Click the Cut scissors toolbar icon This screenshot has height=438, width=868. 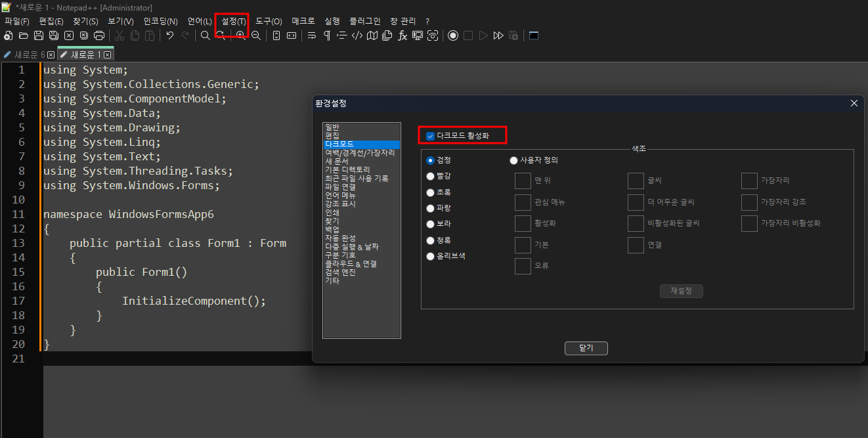click(x=119, y=35)
